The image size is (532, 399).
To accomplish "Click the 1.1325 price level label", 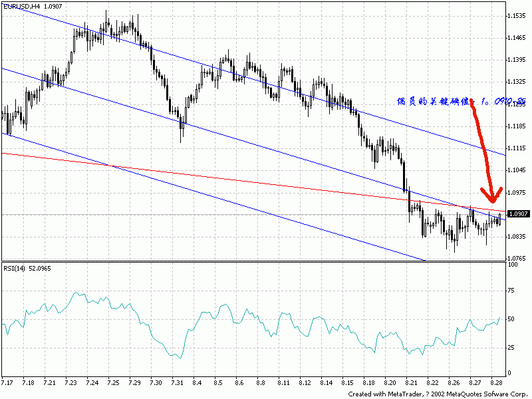I will coord(517,82).
